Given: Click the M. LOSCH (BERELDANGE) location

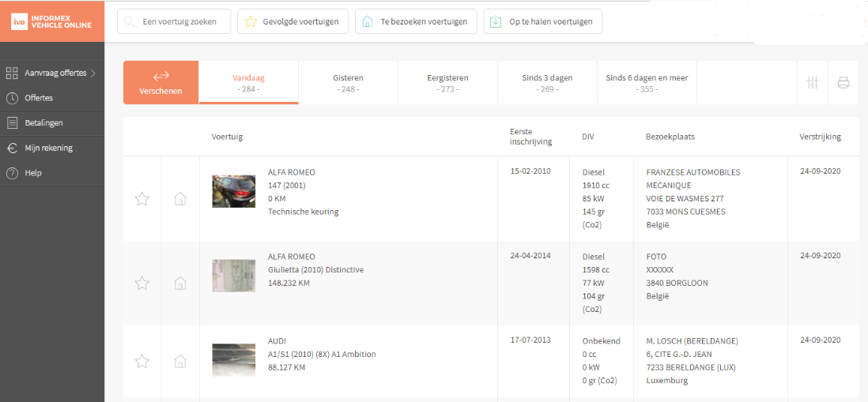Looking at the screenshot, I should [x=692, y=340].
